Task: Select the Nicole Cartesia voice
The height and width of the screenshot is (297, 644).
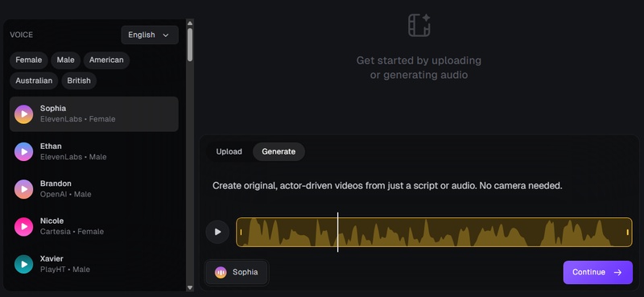Action: coord(94,227)
